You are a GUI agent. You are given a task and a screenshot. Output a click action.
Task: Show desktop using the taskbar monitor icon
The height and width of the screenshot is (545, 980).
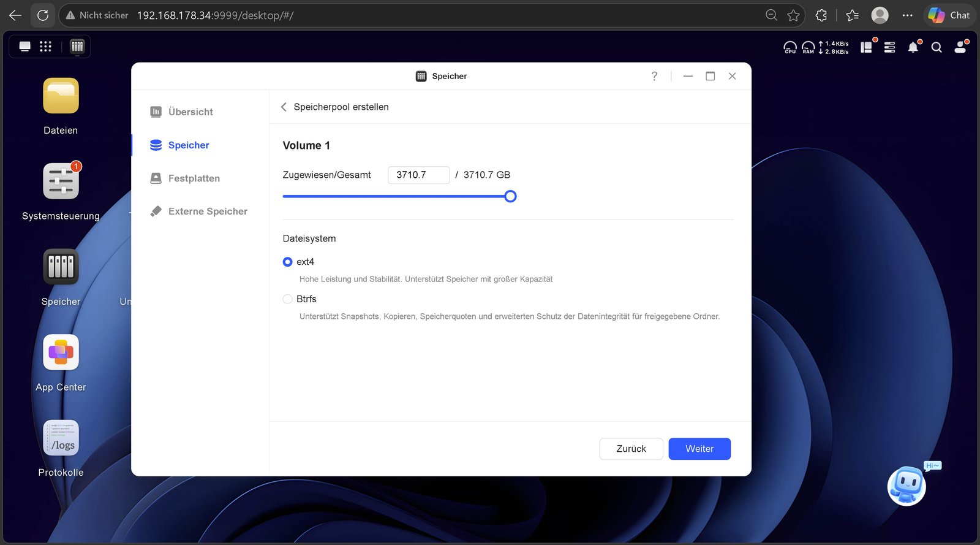click(x=25, y=47)
